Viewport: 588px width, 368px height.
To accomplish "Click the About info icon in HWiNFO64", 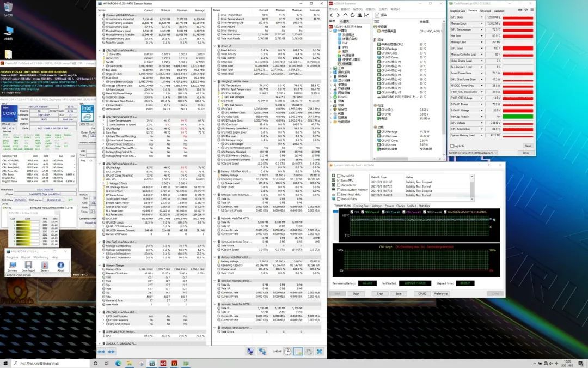I will (x=60, y=264).
